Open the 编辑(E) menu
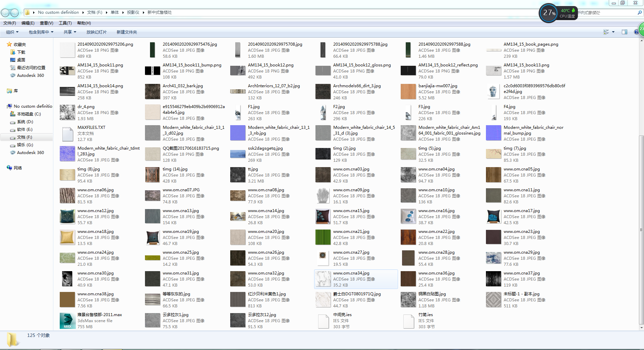The image size is (644, 350). pyautogui.click(x=28, y=23)
